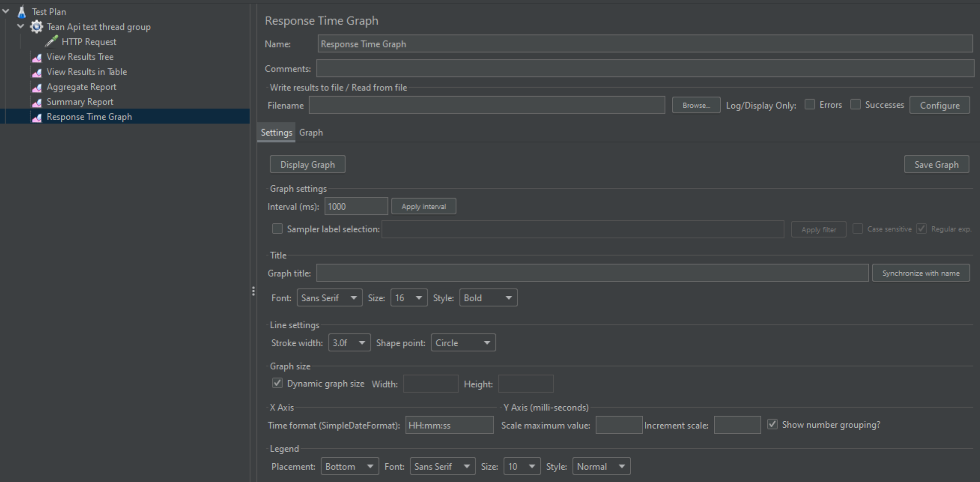This screenshot has width=980, height=482.
Task: Open the legend Placement dropdown
Action: tap(349, 466)
